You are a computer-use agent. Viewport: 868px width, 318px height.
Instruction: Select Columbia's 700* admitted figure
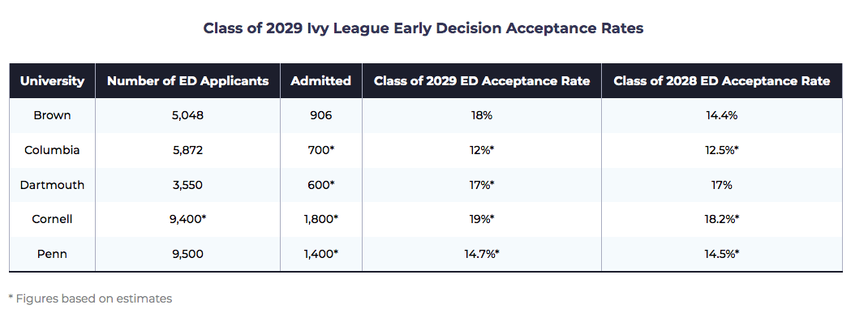[x=321, y=150]
